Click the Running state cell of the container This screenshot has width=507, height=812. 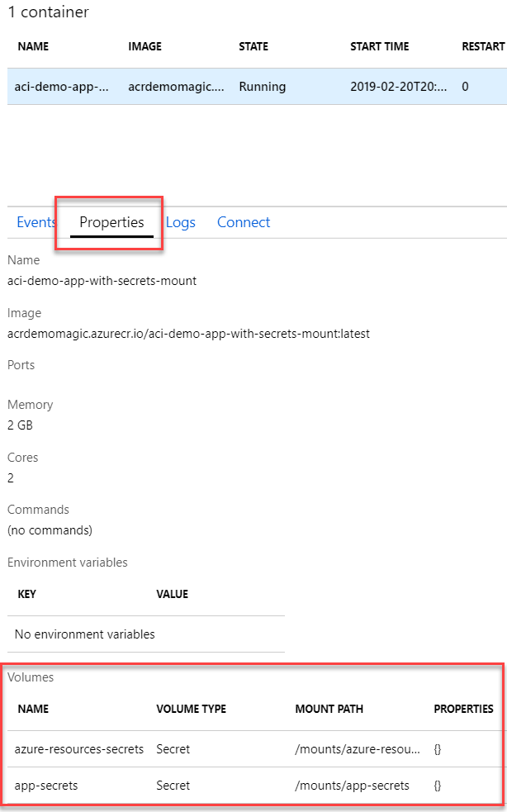(x=263, y=86)
